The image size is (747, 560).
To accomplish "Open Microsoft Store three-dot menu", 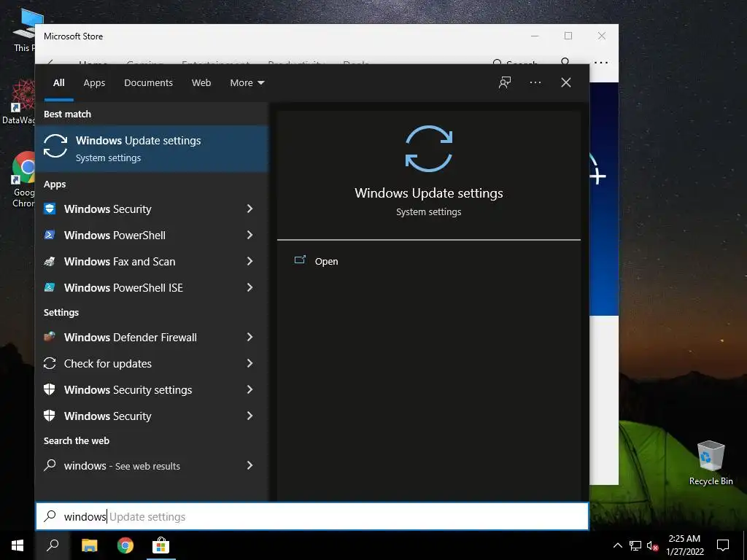I will [x=601, y=63].
